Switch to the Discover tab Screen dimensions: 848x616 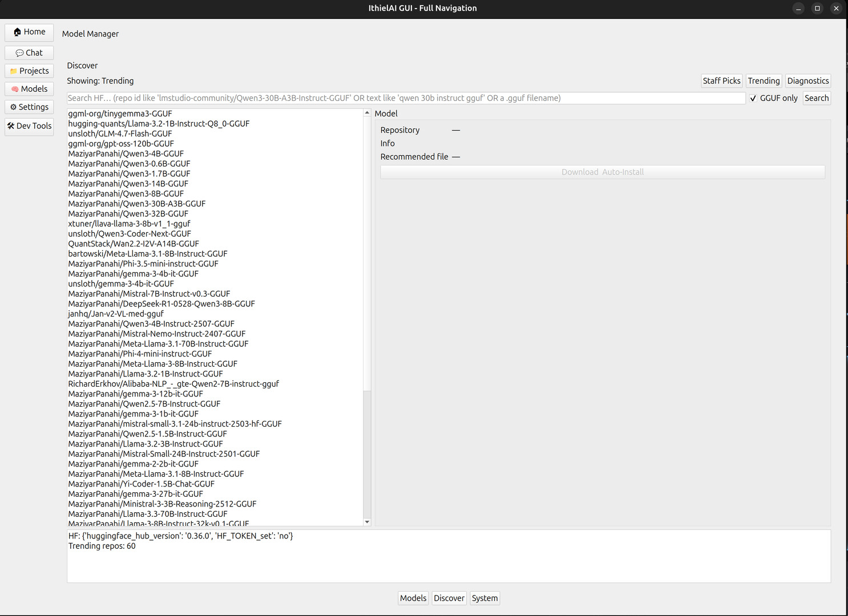449,598
